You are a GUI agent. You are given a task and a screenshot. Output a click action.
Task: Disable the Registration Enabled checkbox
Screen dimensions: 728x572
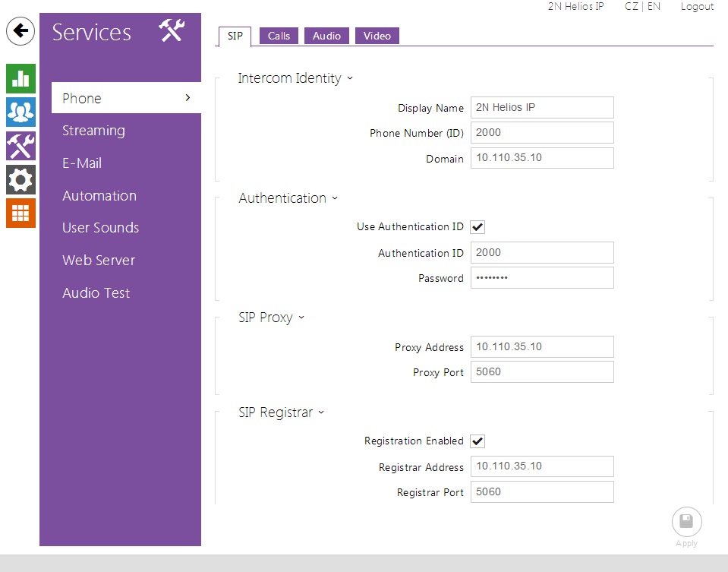[477, 441]
